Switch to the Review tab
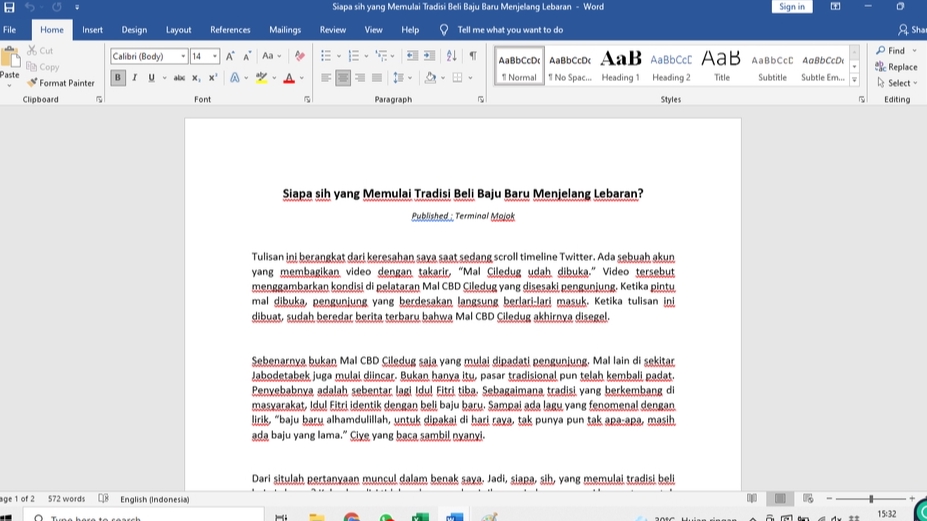The width and height of the screenshot is (927, 521). pyautogui.click(x=333, y=30)
